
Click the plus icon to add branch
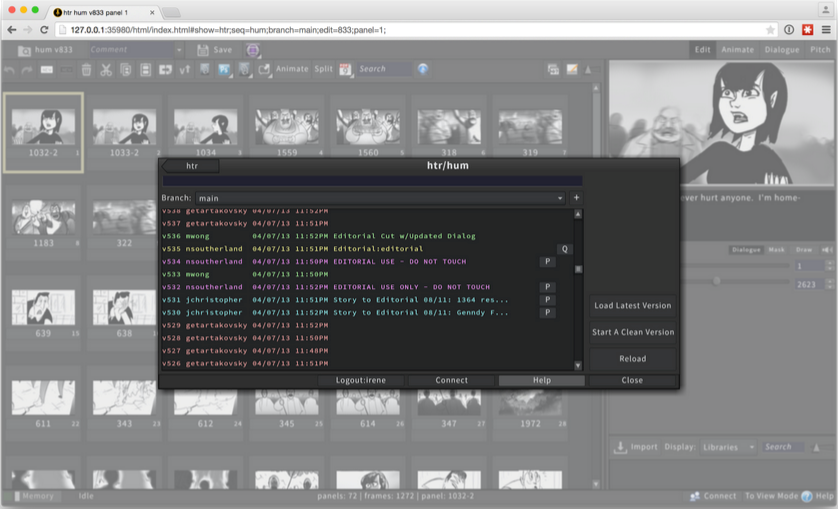click(x=576, y=198)
